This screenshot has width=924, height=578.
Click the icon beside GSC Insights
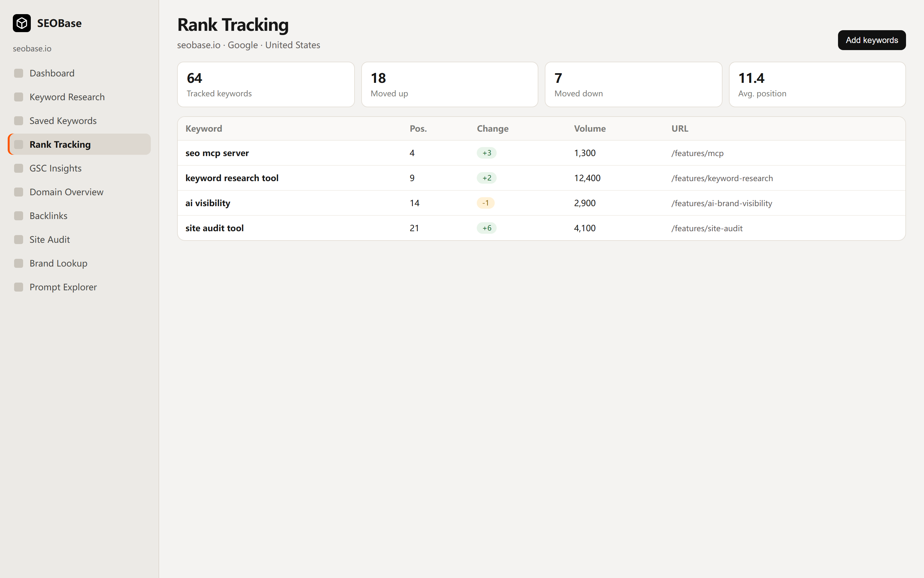[x=19, y=168]
